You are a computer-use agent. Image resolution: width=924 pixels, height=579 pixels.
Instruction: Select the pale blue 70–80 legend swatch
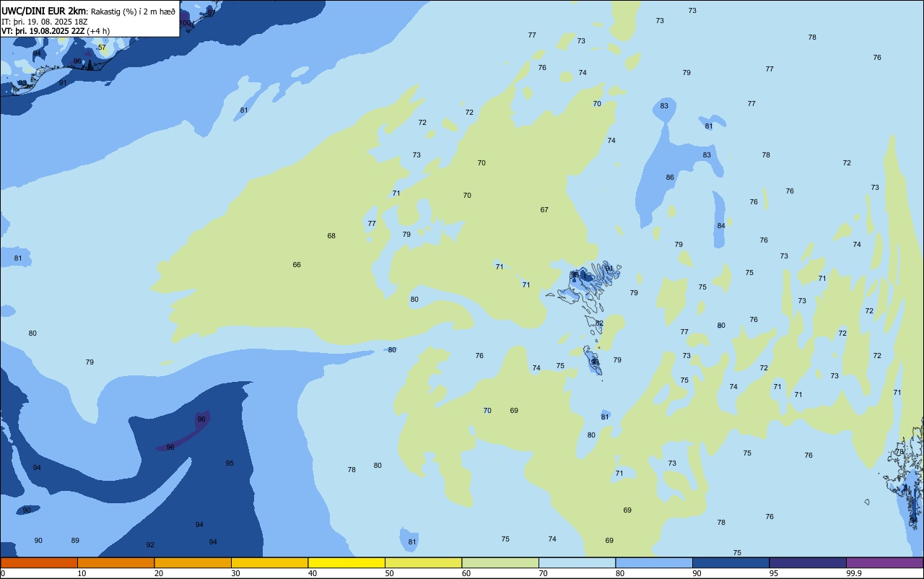pos(577,562)
